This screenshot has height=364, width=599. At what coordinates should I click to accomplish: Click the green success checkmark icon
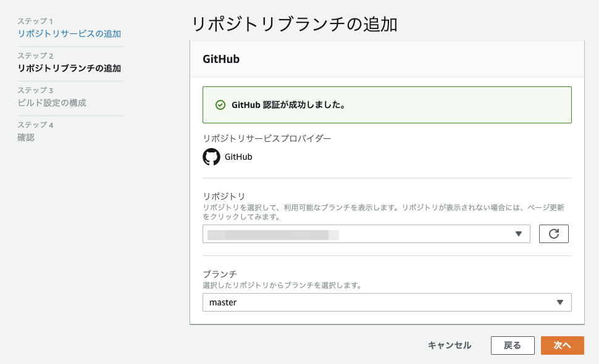point(220,105)
